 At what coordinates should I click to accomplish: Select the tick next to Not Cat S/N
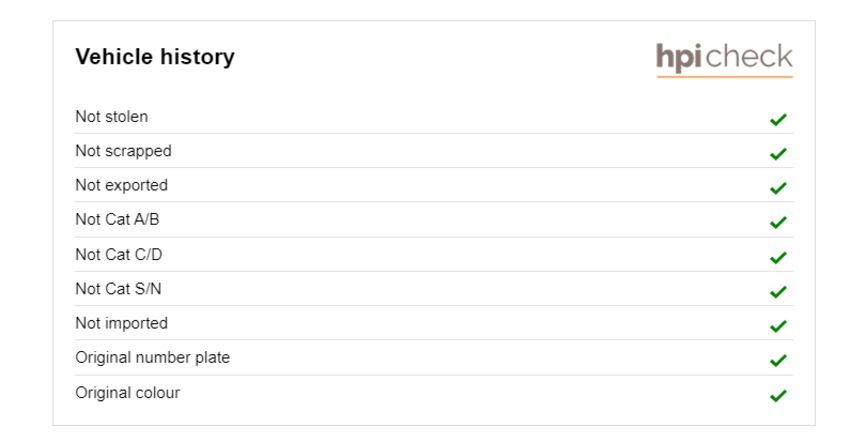(778, 292)
